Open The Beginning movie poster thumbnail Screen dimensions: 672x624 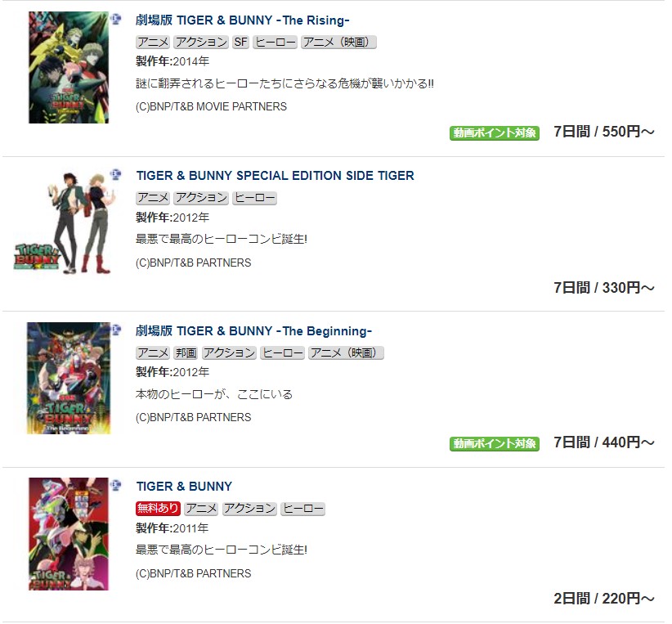pyautogui.click(x=69, y=379)
